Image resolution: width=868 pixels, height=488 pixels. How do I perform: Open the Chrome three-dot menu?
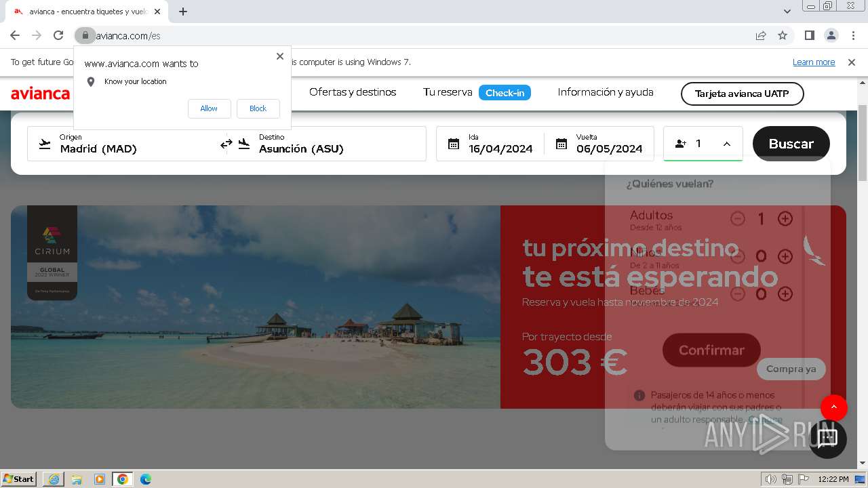(x=852, y=35)
